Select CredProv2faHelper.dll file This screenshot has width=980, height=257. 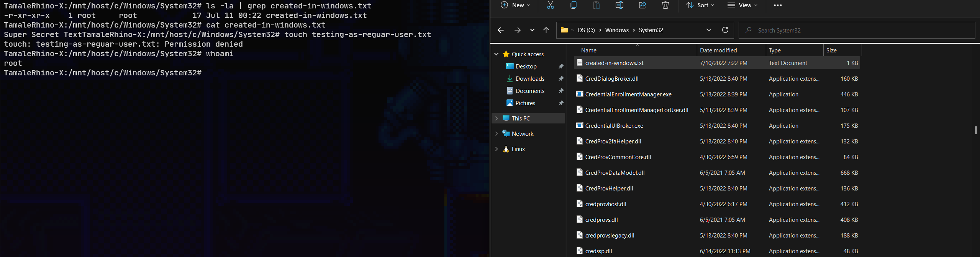717,142
